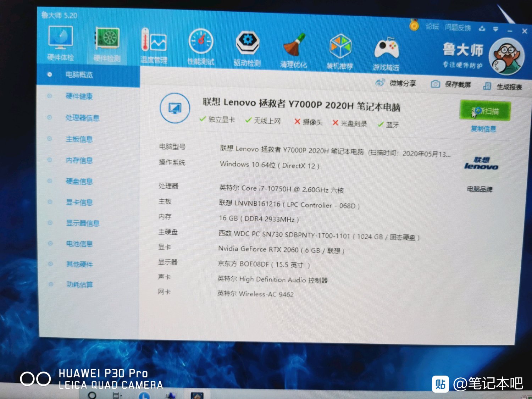Open 游戏精选 gamepad icon
Viewport: 532px width, 399px height.
click(x=386, y=53)
